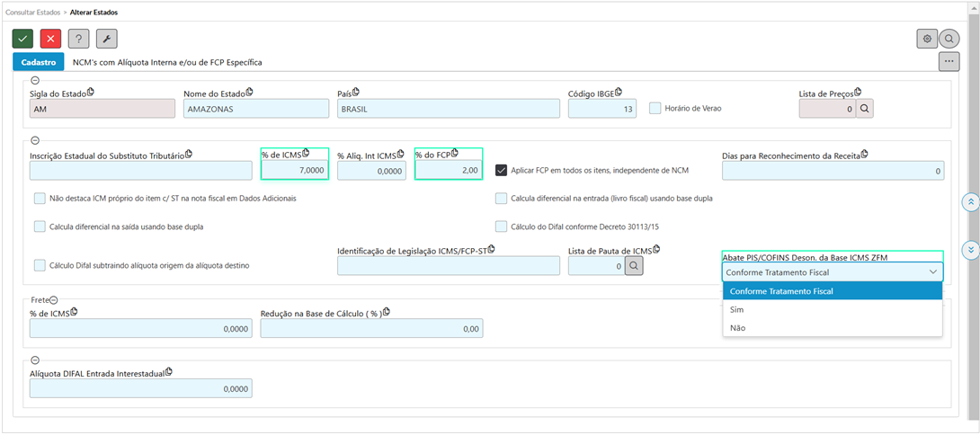Collapse the Frete section
Image resolution: width=980 pixels, height=435 pixels.
coord(53,300)
